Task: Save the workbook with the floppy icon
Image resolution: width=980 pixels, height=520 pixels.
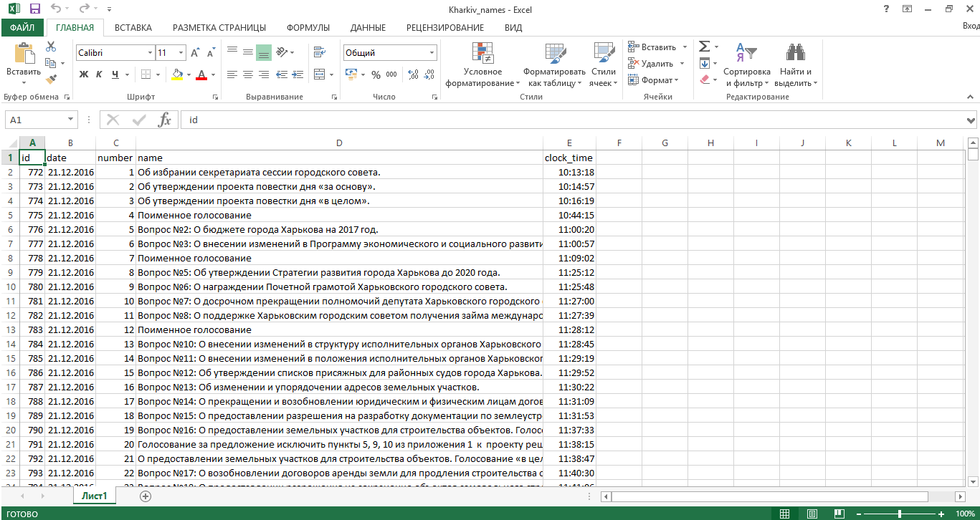Action: pyautogui.click(x=35, y=9)
